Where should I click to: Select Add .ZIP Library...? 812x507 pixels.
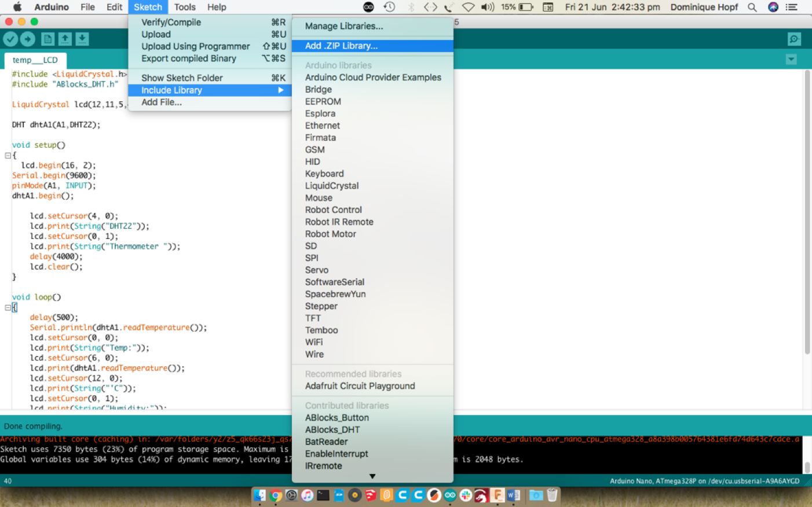coord(372,46)
